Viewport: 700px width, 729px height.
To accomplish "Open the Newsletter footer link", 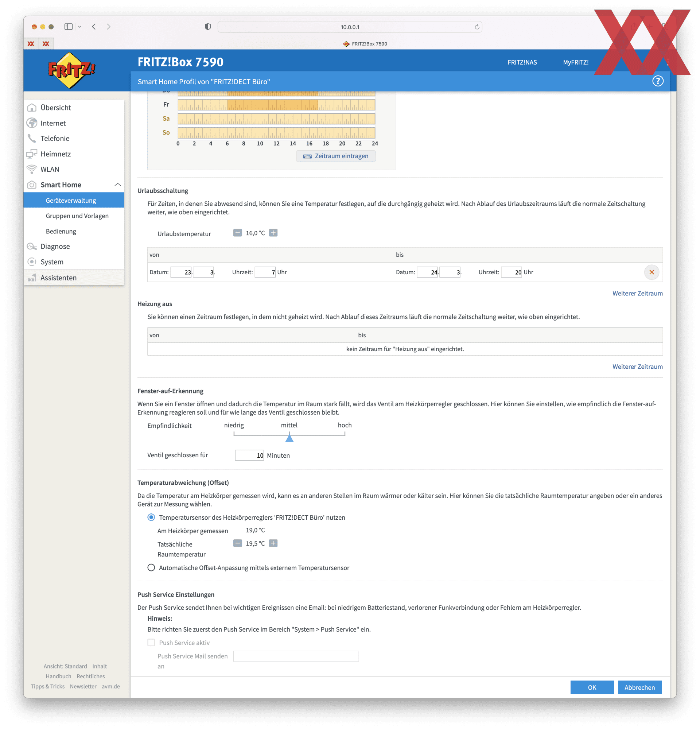I will 83,686.
